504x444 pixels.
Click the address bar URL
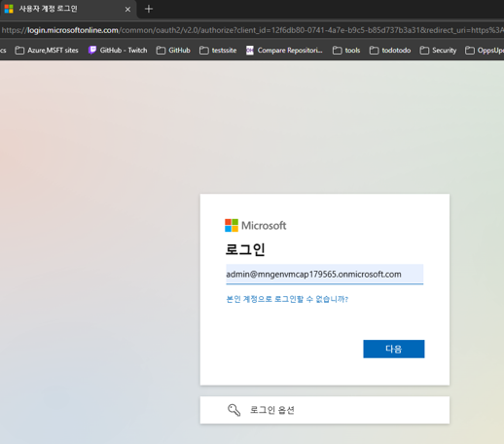252,30
